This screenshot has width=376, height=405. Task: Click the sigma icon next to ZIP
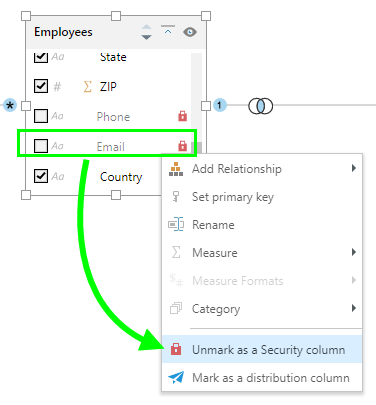pos(87,87)
